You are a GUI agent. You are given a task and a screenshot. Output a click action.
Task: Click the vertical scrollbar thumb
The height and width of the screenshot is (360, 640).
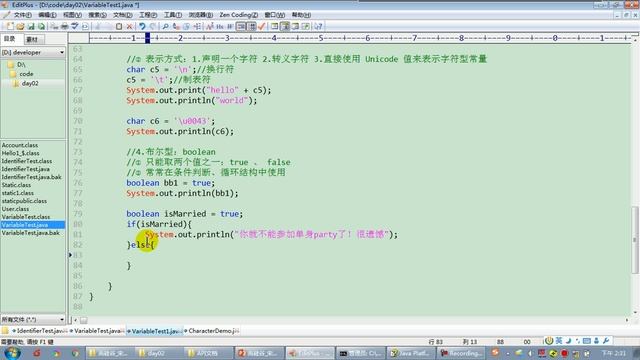635,240
